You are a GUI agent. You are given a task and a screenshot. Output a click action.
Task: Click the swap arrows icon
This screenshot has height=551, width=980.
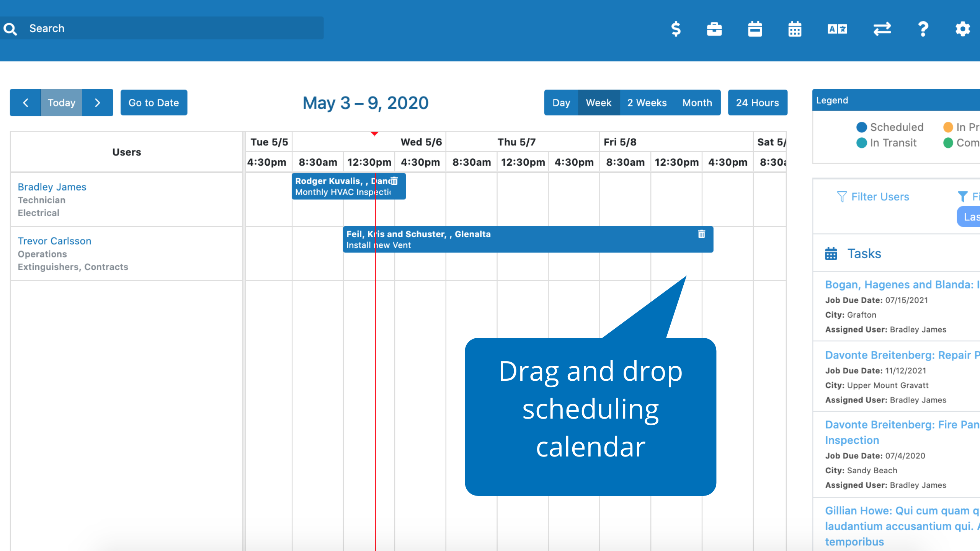[x=882, y=29]
